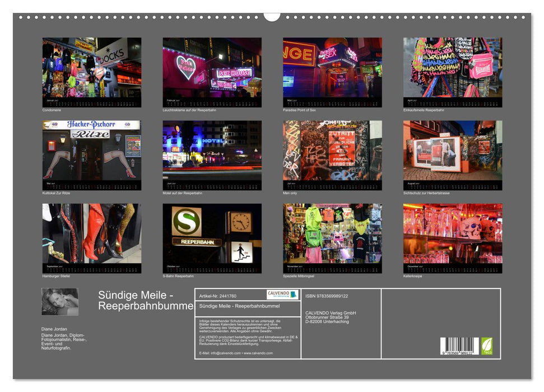Open the Sichtschutz zur Herbertstrasse photo
544x392 pixels.
point(453,155)
